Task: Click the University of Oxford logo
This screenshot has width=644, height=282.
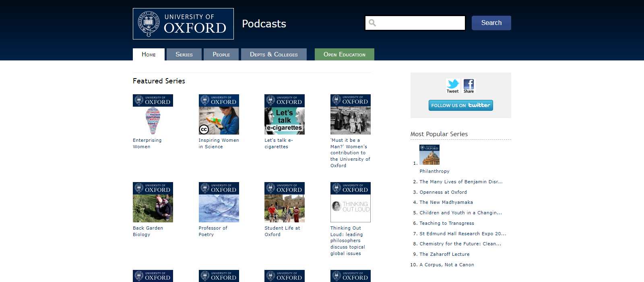Action: click(183, 24)
